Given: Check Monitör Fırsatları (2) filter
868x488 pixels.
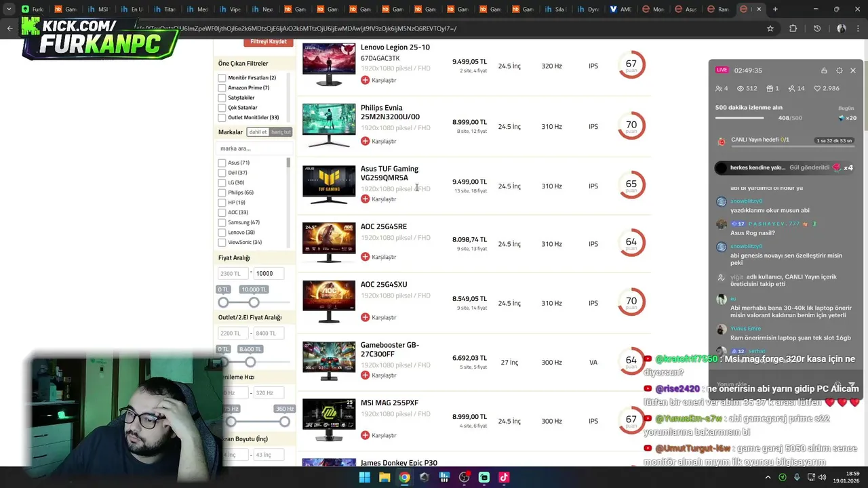Looking at the screenshot, I should pos(222,78).
